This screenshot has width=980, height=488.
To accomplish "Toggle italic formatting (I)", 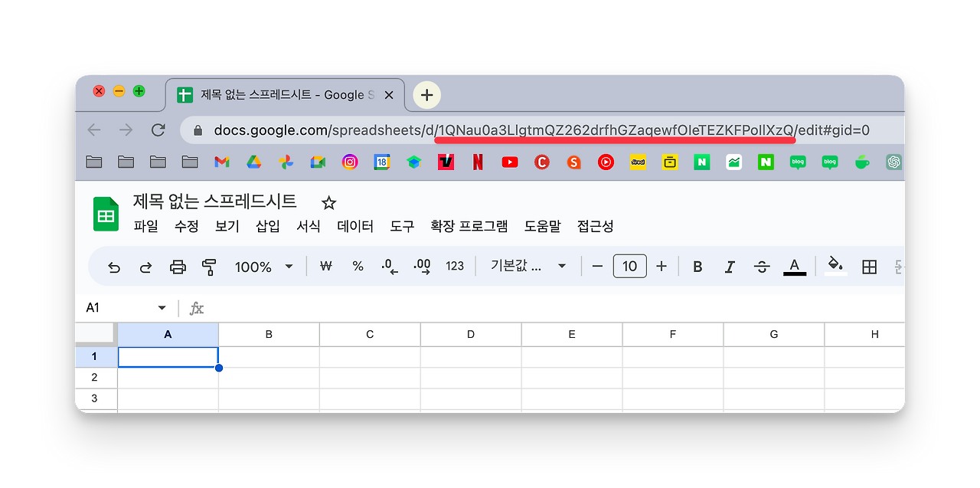I will pos(730,267).
